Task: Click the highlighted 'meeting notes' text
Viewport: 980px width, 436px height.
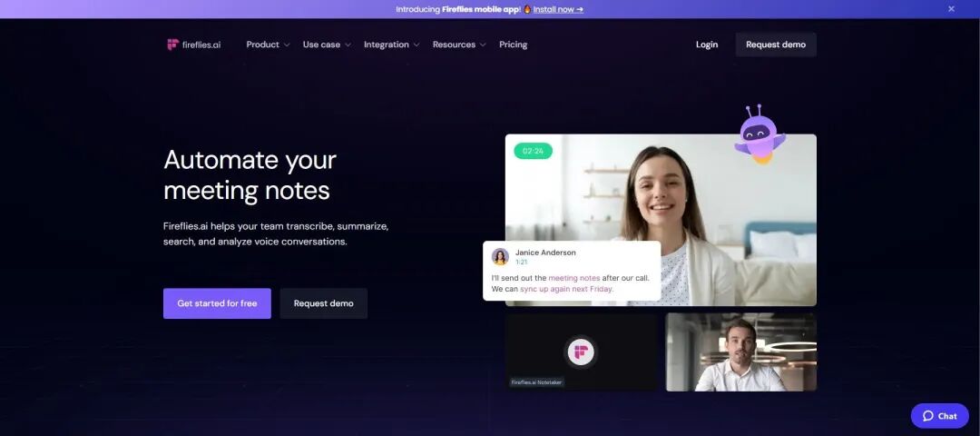Action: click(x=574, y=278)
